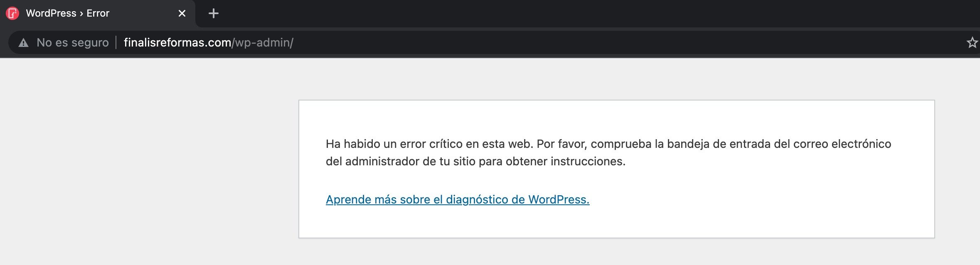The image size is (980, 265).
Task: Click the text 'Ha habido un error crítico'
Action: [394, 144]
